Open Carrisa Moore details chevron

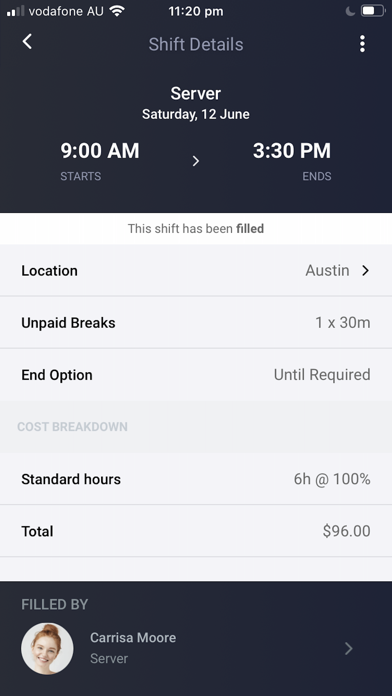[349, 649]
